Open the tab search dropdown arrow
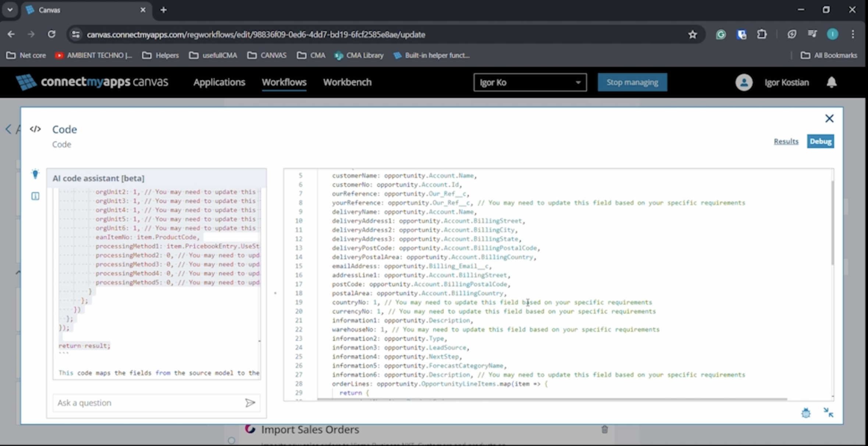868x446 pixels. click(x=10, y=10)
